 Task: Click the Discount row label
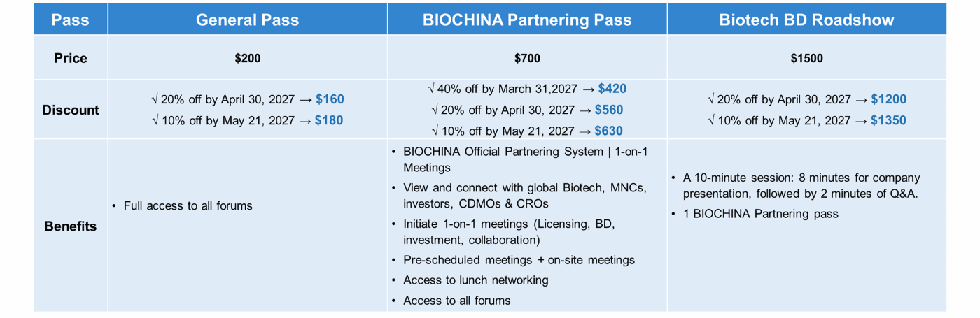pos(71,110)
